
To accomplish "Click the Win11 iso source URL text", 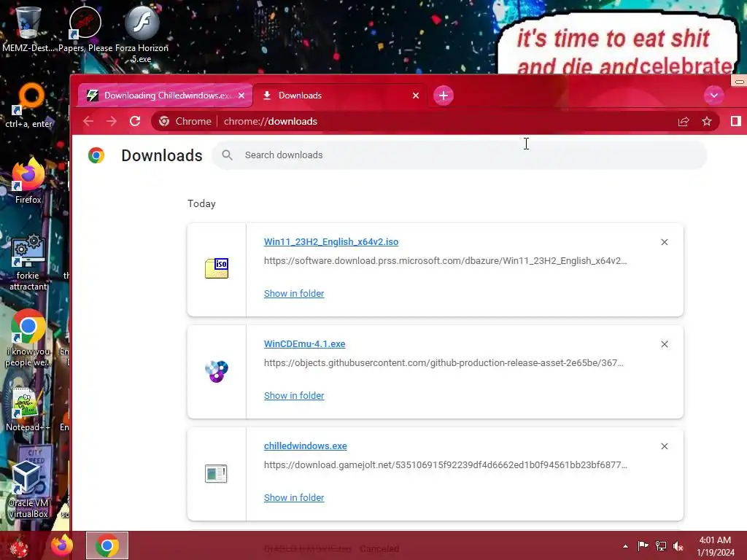I will click(x=446, y=261).
